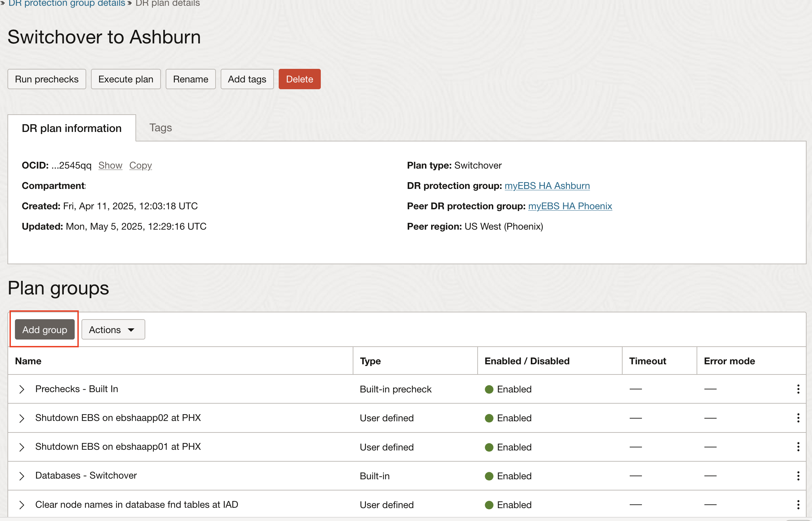
Task: Click Run prechecks button
Action: [47, 79]
